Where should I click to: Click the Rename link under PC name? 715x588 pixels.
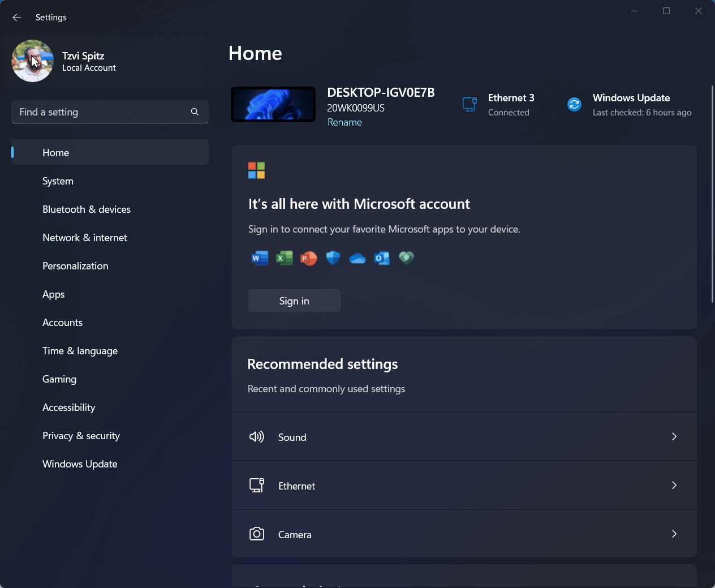click(x=344, y=122)
